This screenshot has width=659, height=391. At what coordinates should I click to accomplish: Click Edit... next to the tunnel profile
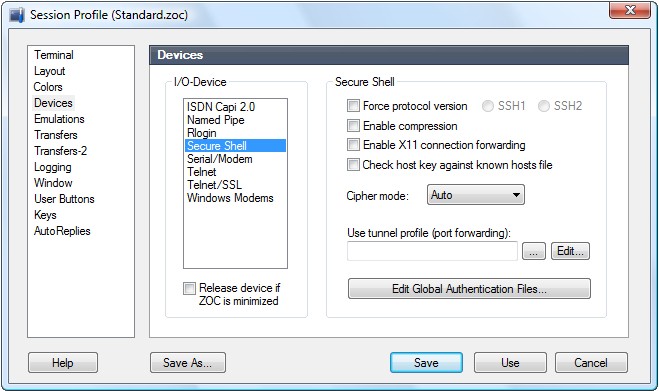pyautogui.click(x=570, y=251)
